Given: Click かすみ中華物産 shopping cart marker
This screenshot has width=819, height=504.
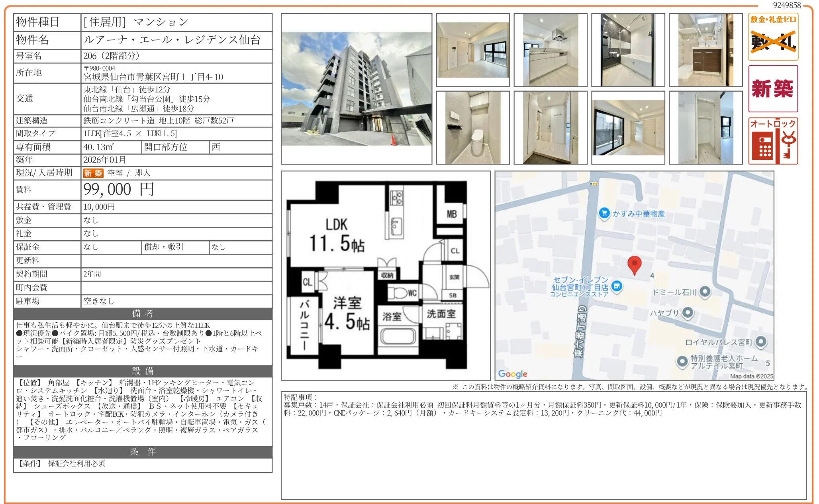Looking at the screenshot, I should click(604, 213).
